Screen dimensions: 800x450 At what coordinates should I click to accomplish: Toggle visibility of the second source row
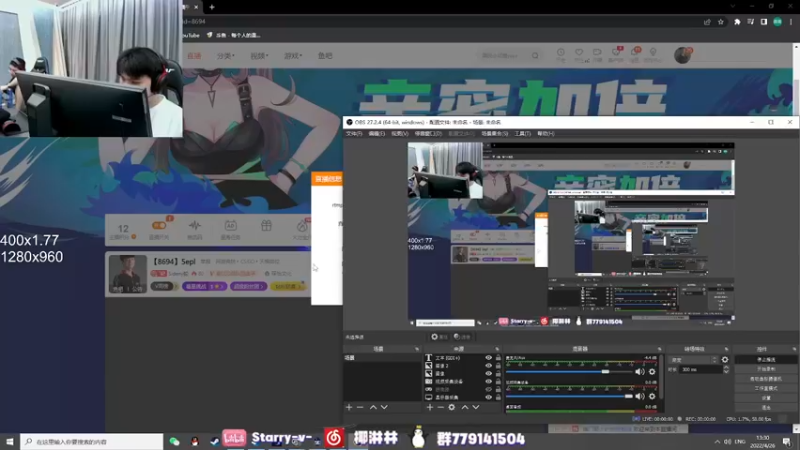[x=488, y=366]
